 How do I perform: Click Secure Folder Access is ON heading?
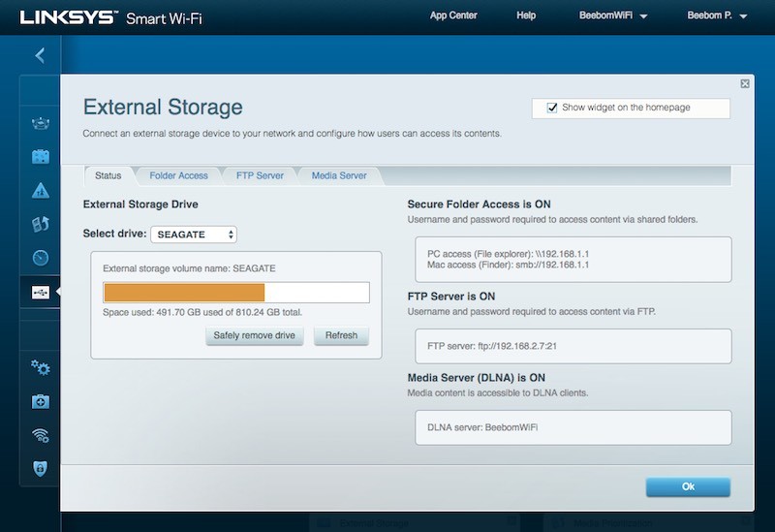click(479, 204)
